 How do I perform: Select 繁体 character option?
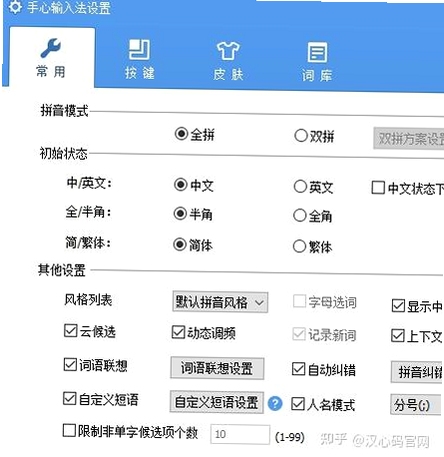(x=299, y=246)
